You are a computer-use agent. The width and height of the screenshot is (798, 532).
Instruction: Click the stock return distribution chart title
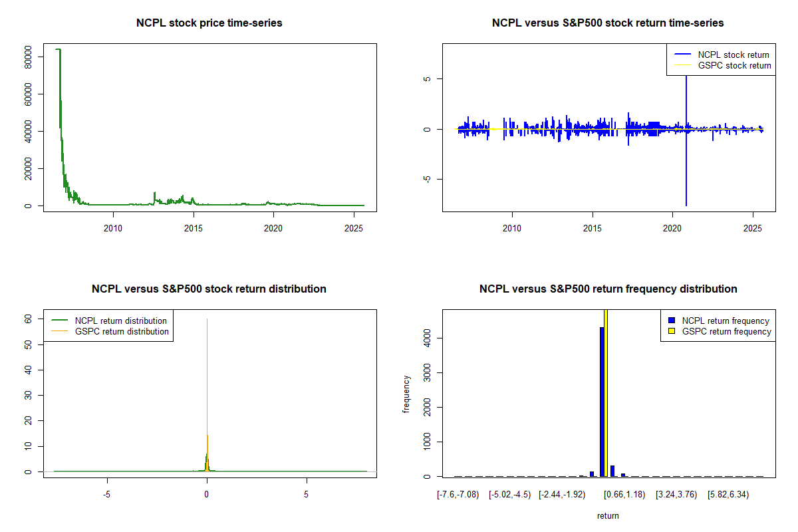point(209,289)
